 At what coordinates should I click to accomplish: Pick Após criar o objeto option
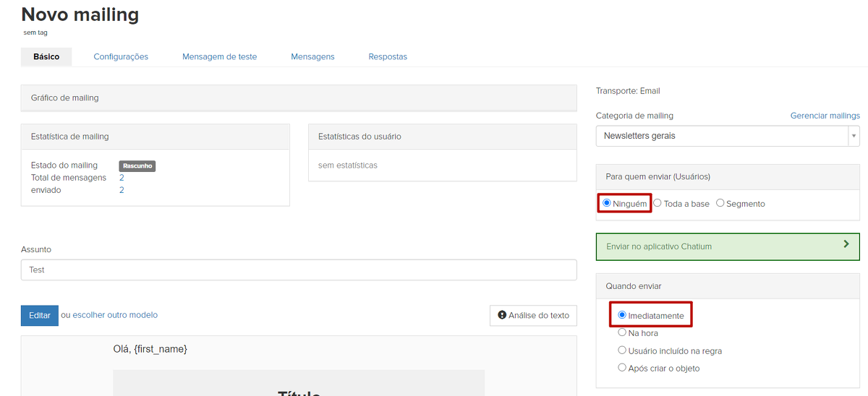(622, 367)
